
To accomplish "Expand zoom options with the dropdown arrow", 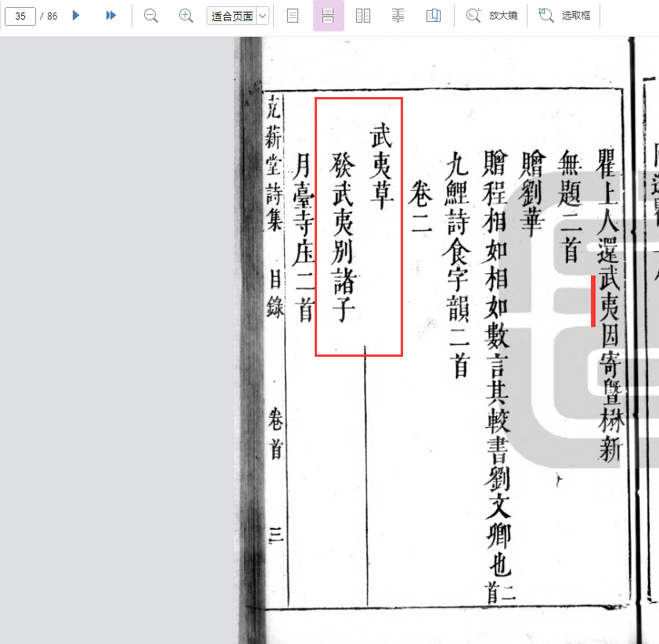I will click(x=262, y=16).
